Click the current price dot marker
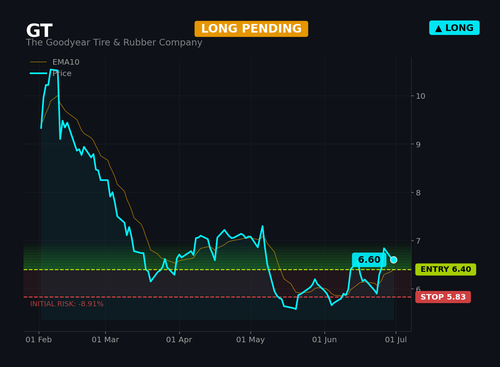Image resolution: width=500 pixels, height=367 pixels. click(x=394, y=260)
